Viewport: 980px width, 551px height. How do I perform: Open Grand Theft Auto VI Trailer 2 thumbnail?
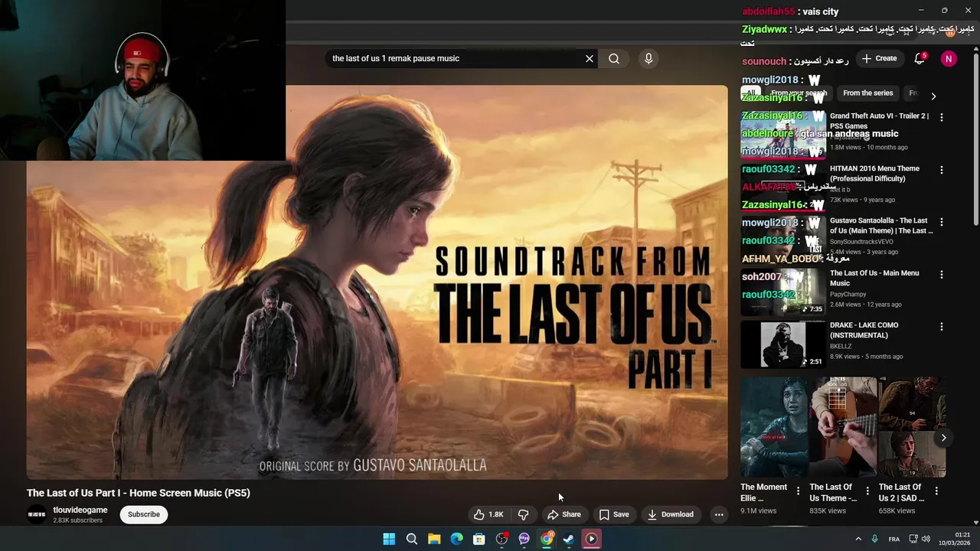783,134
